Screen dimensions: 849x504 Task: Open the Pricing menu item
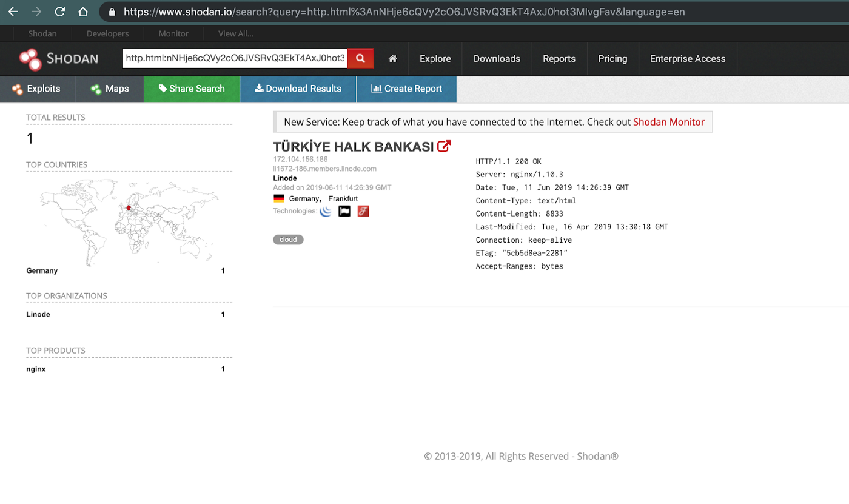[612, 59]
